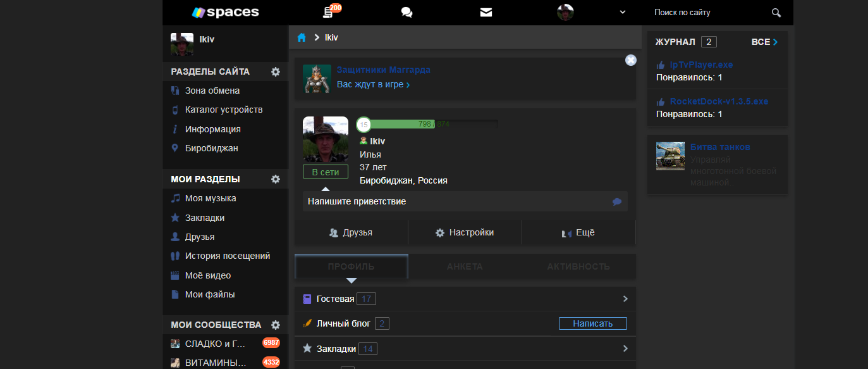Open IpTvPlayer.exe journal entry
The width and height of the screenshot is (868, 369).
[x=701, y=65]
